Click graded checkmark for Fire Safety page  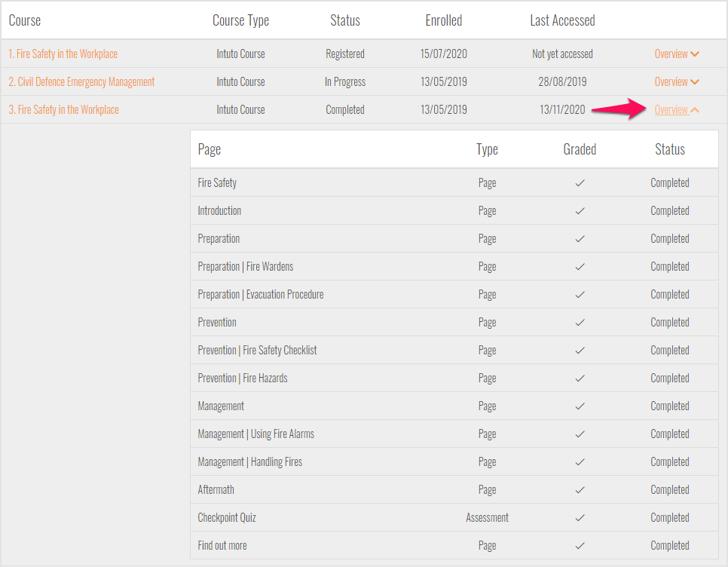(x=580, y=183)
